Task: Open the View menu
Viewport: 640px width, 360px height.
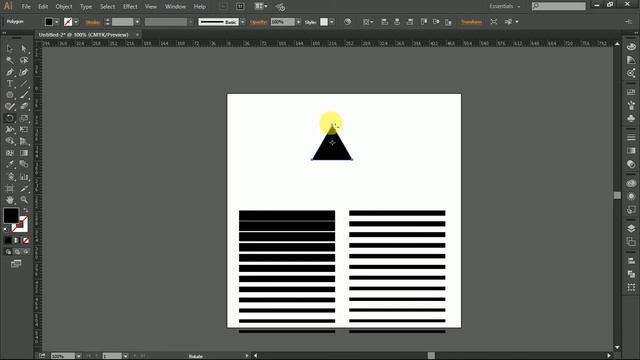Action: [151, 7]
